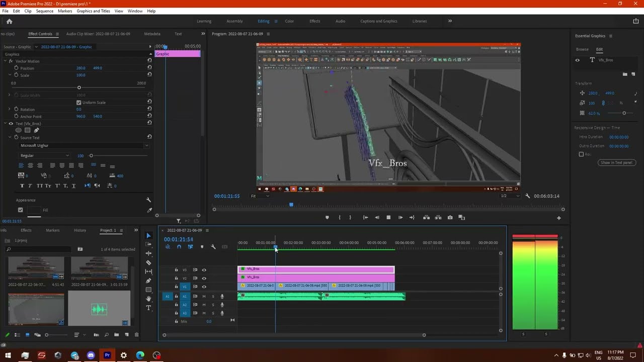Select the Ripple Edit tool

point(148,253)
